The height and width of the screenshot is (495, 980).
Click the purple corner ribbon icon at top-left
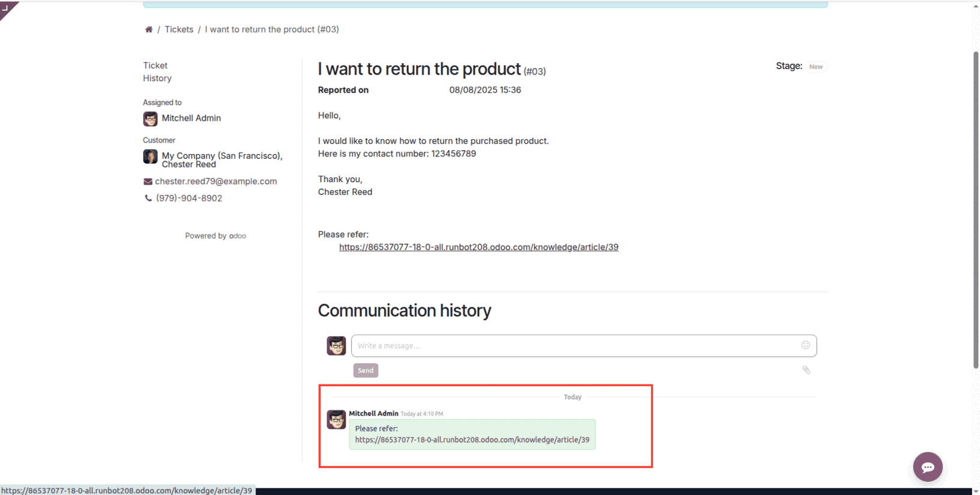[x=6, y=8]
